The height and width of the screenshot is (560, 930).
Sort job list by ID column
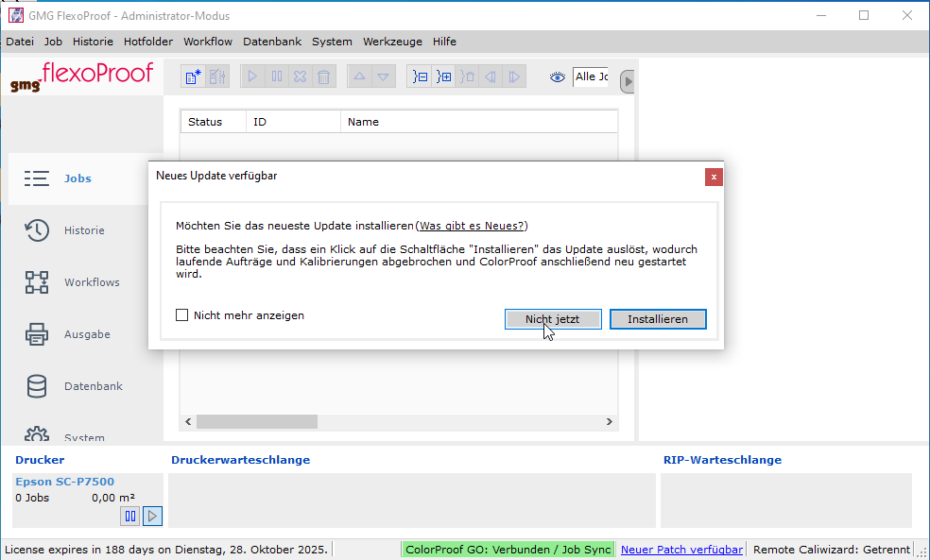(294, 122)
